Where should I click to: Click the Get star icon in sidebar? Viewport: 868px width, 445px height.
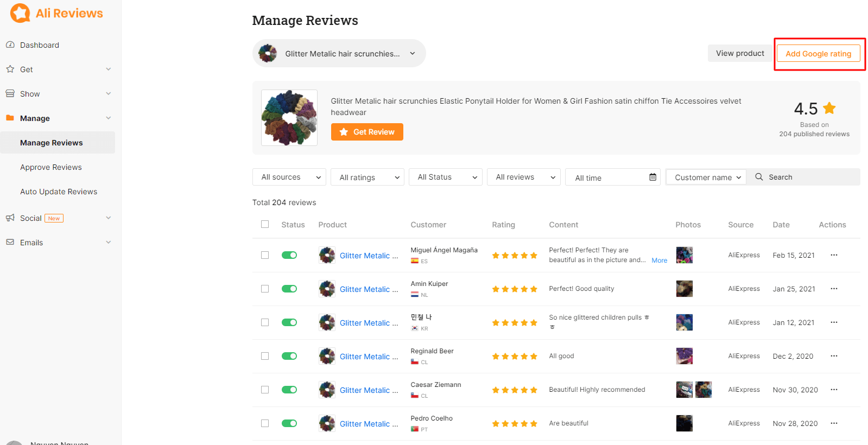tap(10, 69)
